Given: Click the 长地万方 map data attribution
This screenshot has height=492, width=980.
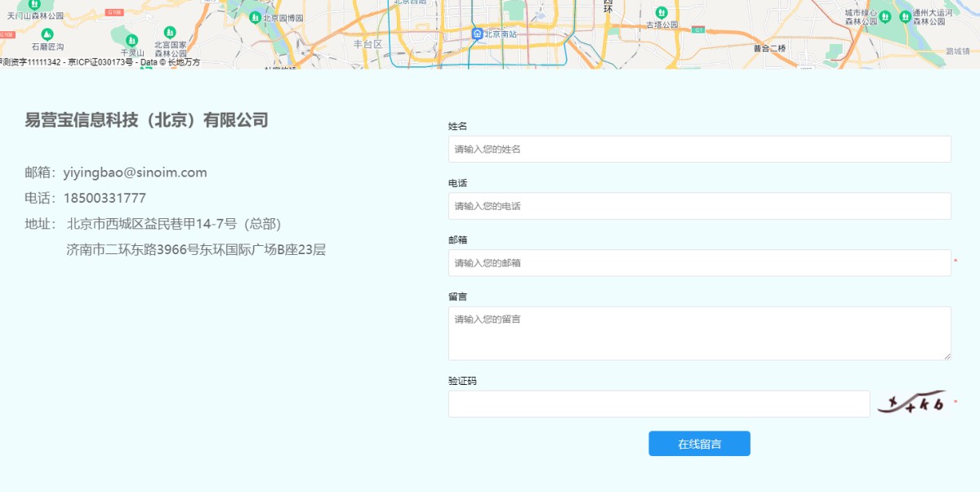Looking at the screenshot, I should click(x=184, y=63).
